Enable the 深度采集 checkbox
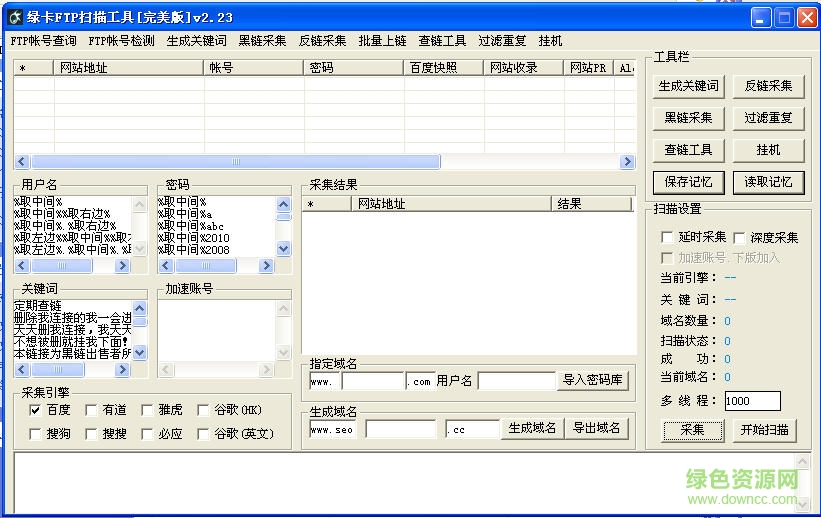Image resolution: width=821 pixels, height=518 pixels. tap(739, 238)
